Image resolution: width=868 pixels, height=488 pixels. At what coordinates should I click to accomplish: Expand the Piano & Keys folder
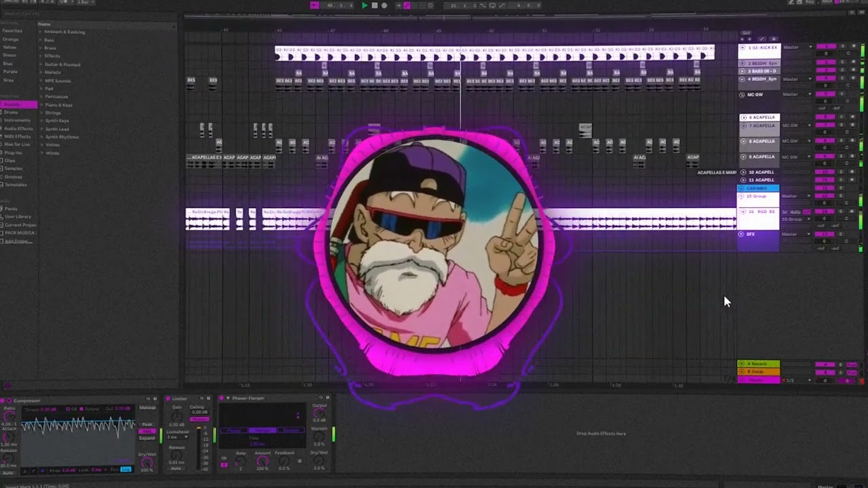tap(41, 105)
